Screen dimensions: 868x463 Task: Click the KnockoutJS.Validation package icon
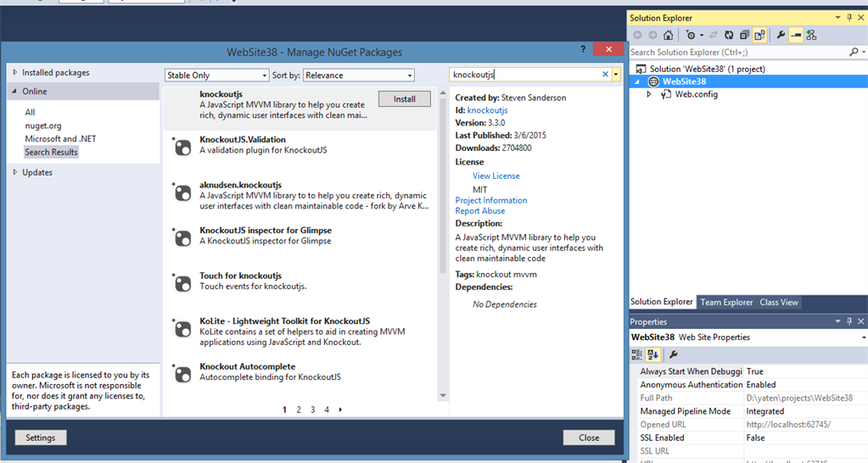pyautogui.click(x=182, y=148)
